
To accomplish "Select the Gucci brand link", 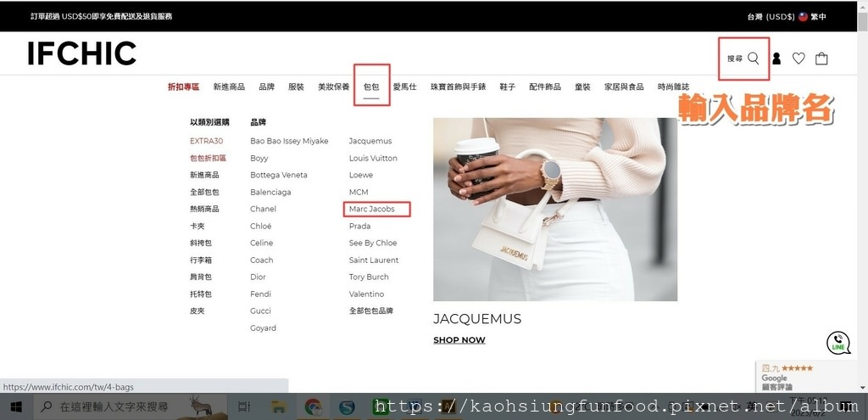I will tap(260, 311).
